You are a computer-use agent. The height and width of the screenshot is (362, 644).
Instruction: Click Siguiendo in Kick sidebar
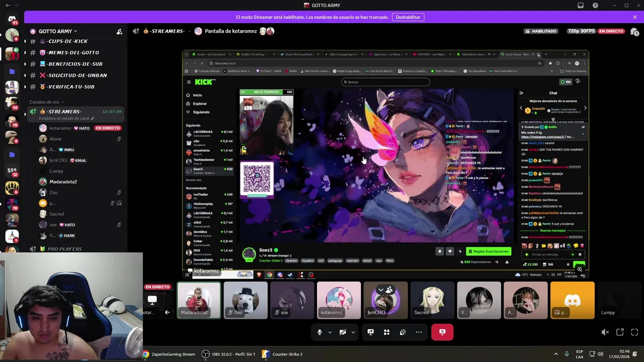tap(201, 112)
